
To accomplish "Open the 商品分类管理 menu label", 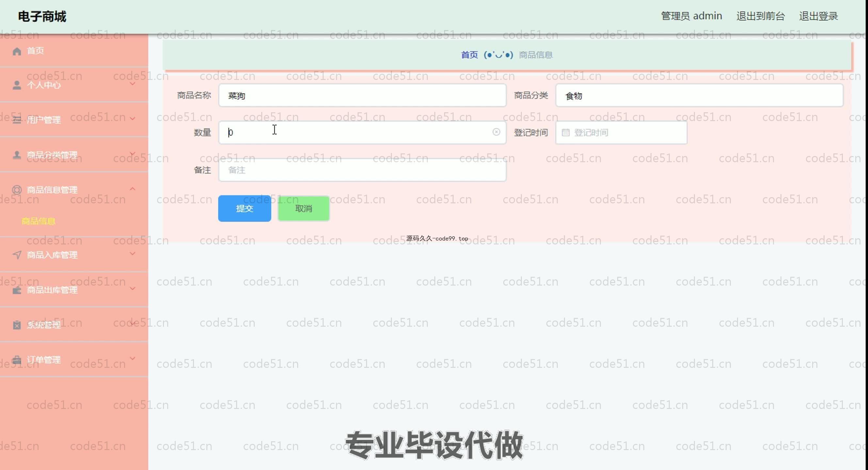I will (x=52, y=155).
